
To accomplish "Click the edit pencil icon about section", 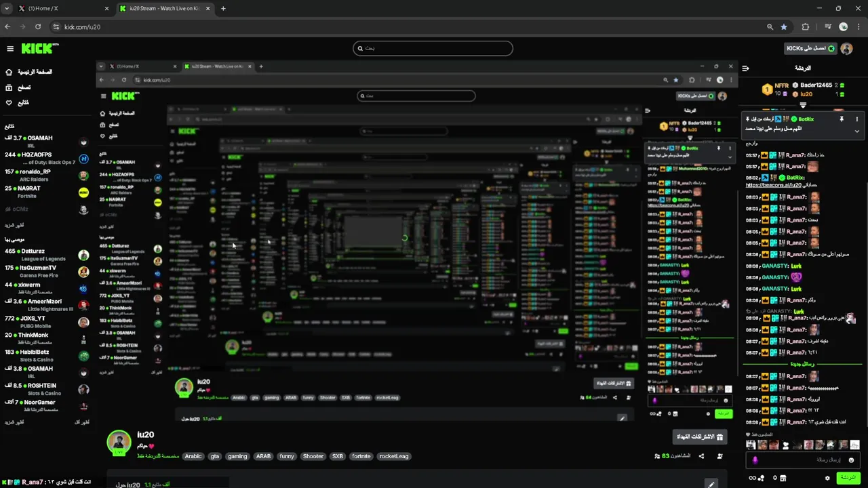I will 711,484.
